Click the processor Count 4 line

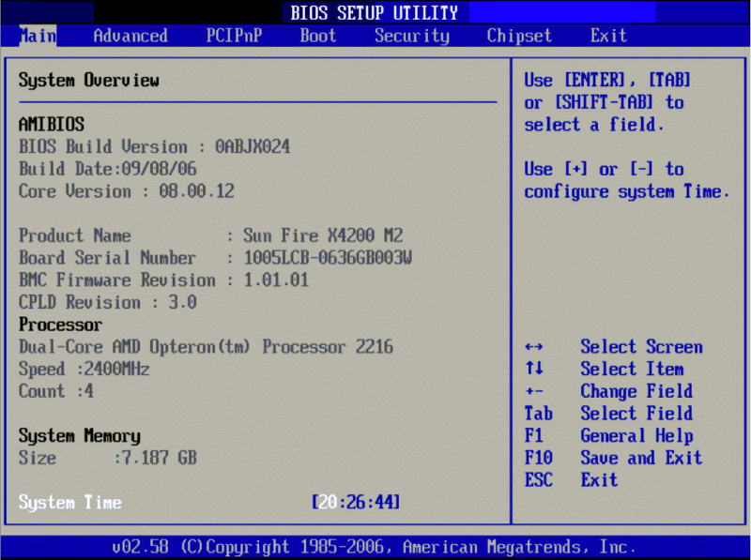click(x=56, y=391)
